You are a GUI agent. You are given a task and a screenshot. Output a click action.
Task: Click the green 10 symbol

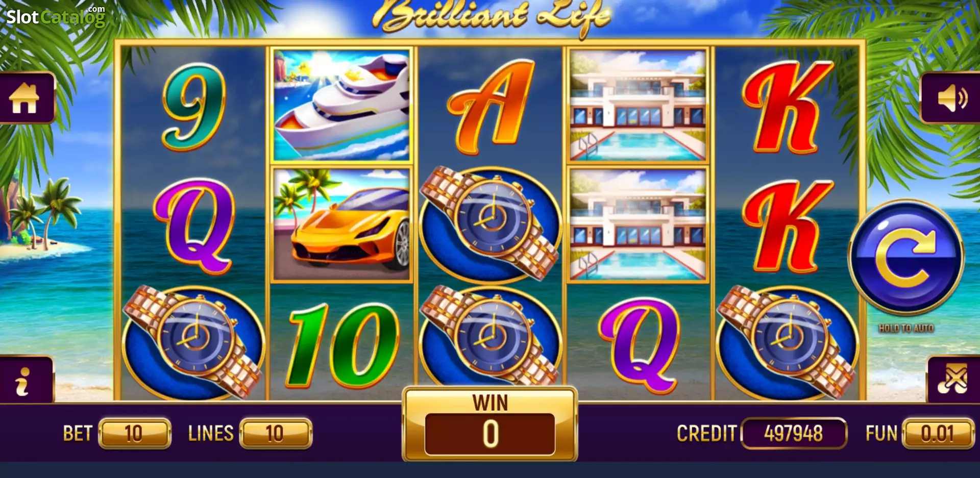tap(342, 345)
